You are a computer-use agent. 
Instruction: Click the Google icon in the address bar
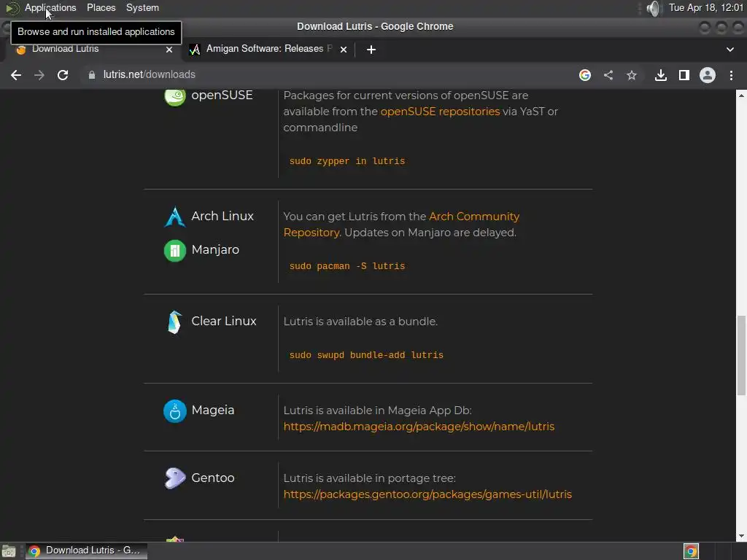[x=585, y=75]
